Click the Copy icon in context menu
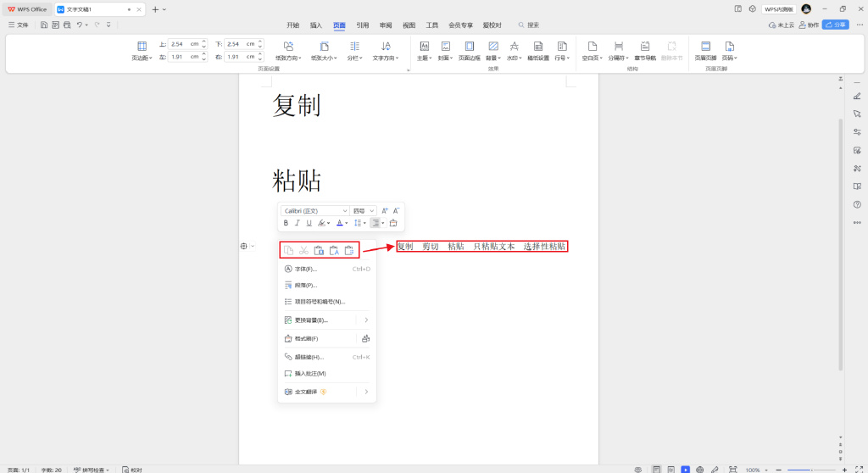The image size is (868, 473). (x=288, y=250)
